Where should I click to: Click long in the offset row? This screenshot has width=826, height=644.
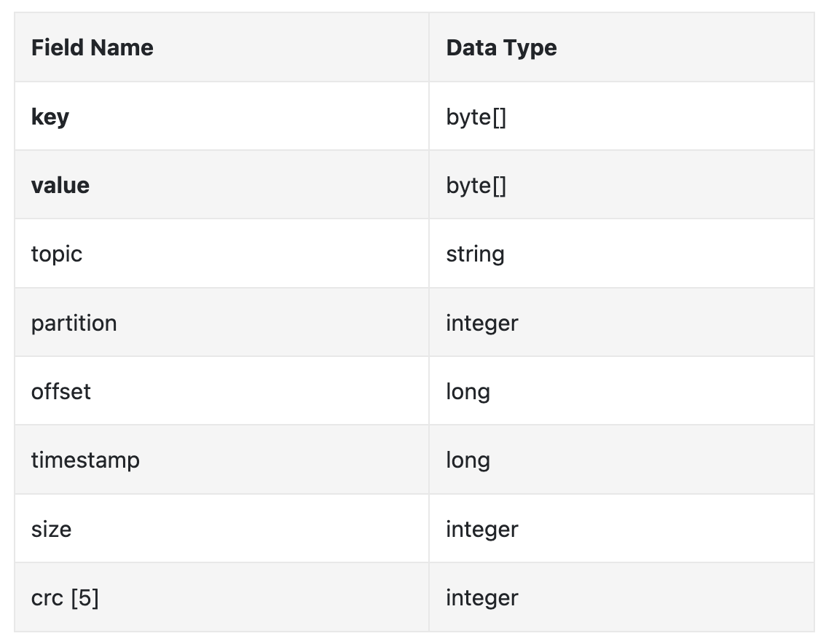[x=468, y=391]
